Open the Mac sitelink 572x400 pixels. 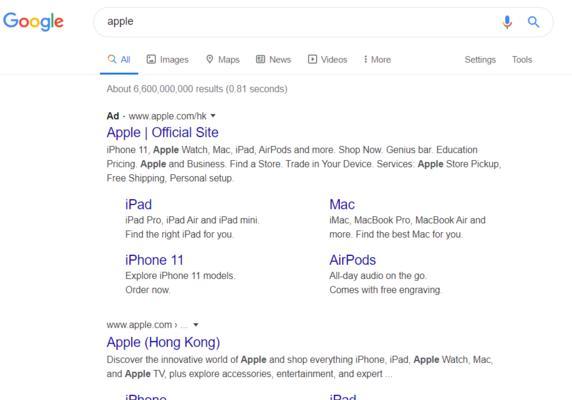342,204
